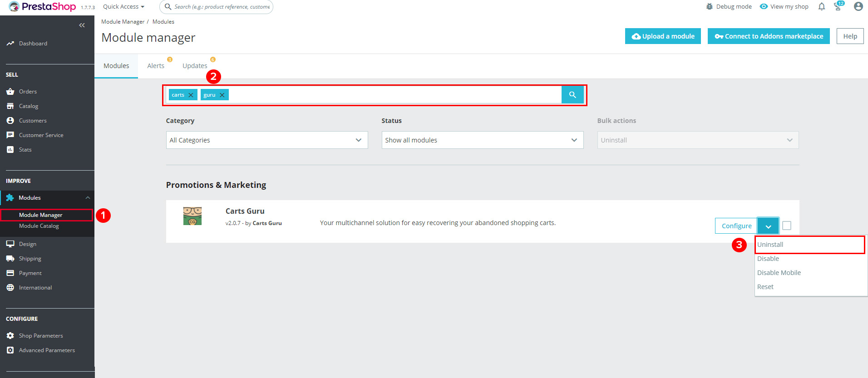This screenshot has height=378, width=868.
Task: Remove the 'guru' search tag
Action: tap(222, 95)
